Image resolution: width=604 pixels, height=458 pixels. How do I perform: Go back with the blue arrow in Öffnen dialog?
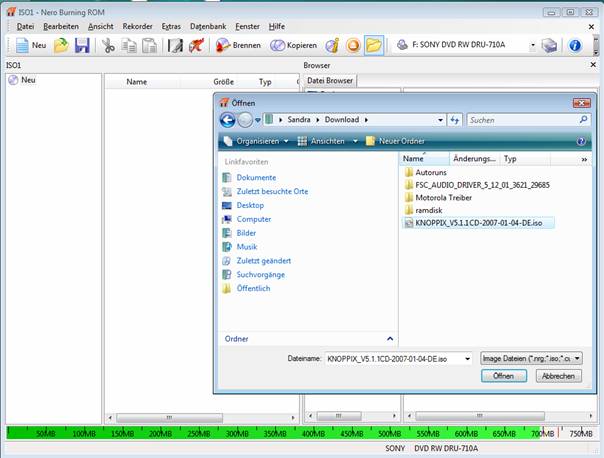pos(228,120)
